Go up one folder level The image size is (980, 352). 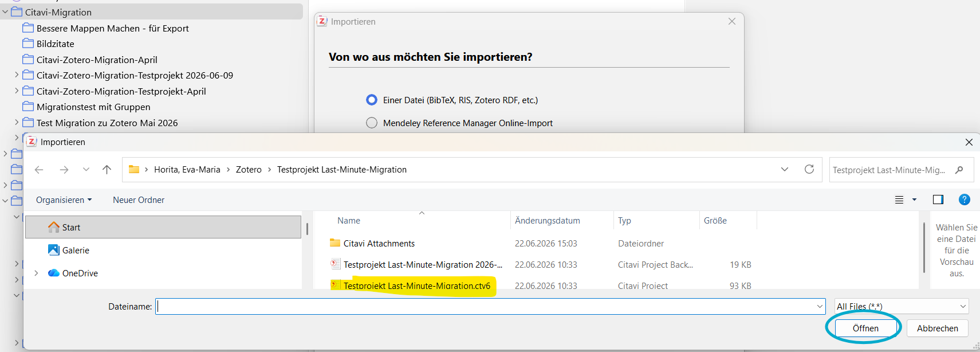(107, 170)
